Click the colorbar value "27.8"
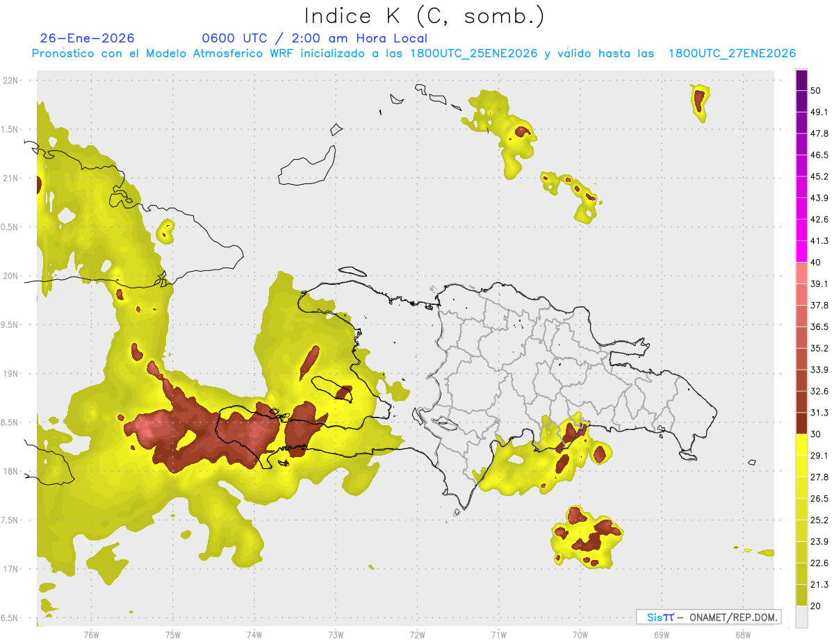 [819, 477]
